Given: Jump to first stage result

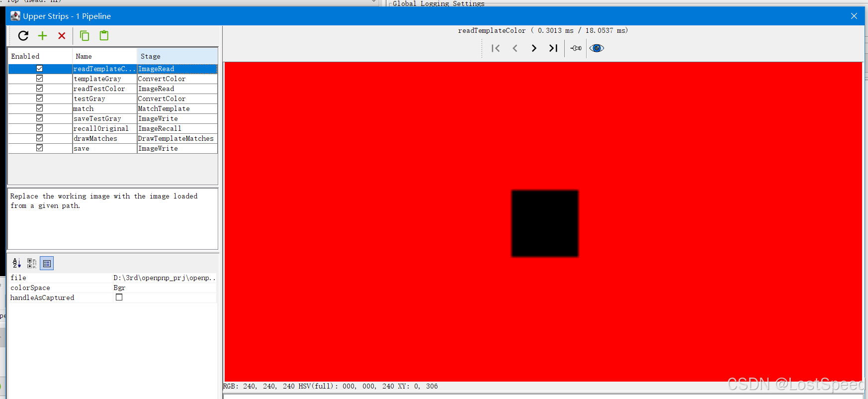Looking at the screenshot, I should coord(496,48).
